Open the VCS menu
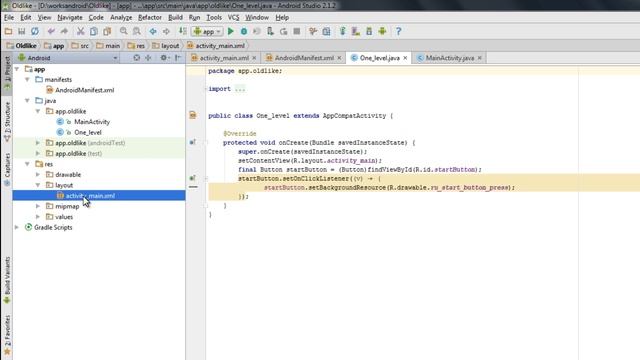 [233, 18]
